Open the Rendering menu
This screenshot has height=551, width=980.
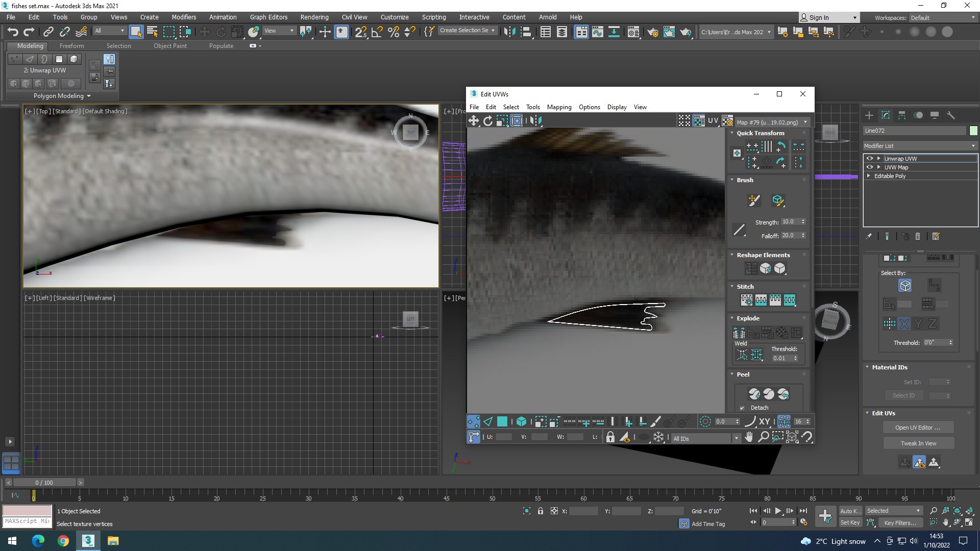pyautogui.click(x=314, y=17)
